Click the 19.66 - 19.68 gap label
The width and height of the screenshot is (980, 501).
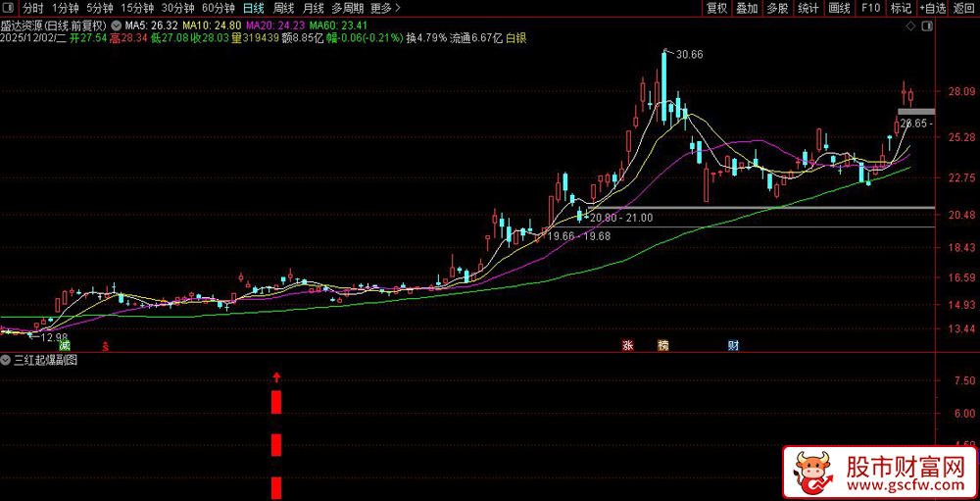click(x=579, y=236)
